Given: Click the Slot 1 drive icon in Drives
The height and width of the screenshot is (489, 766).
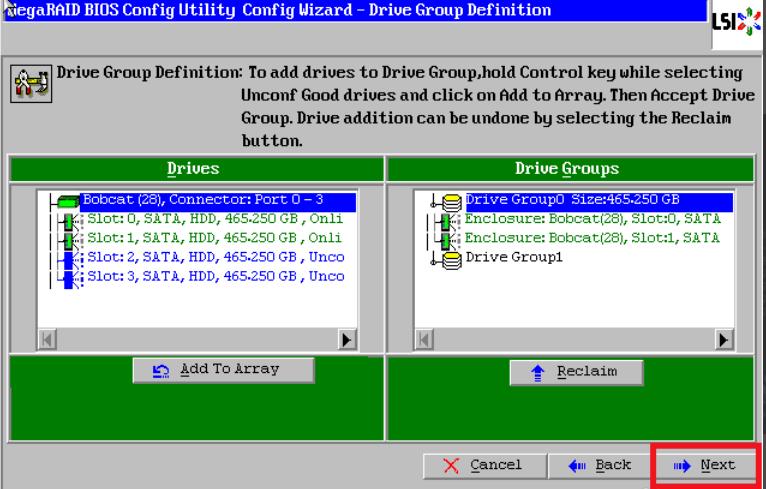Looking at the screenshot, I should click(x=70, y=240).
